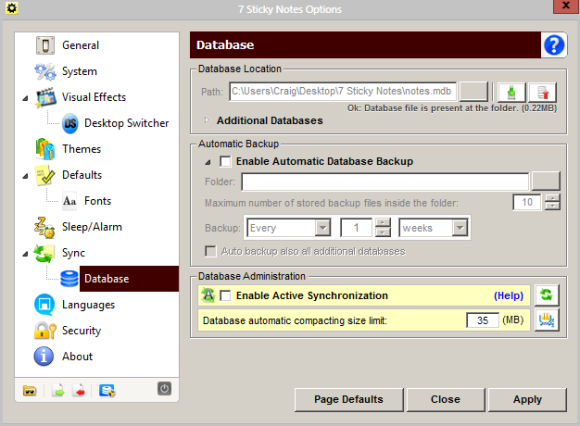
Task: Toggle Enable Active Synchronization checkbox
Action: coord(225,295)
